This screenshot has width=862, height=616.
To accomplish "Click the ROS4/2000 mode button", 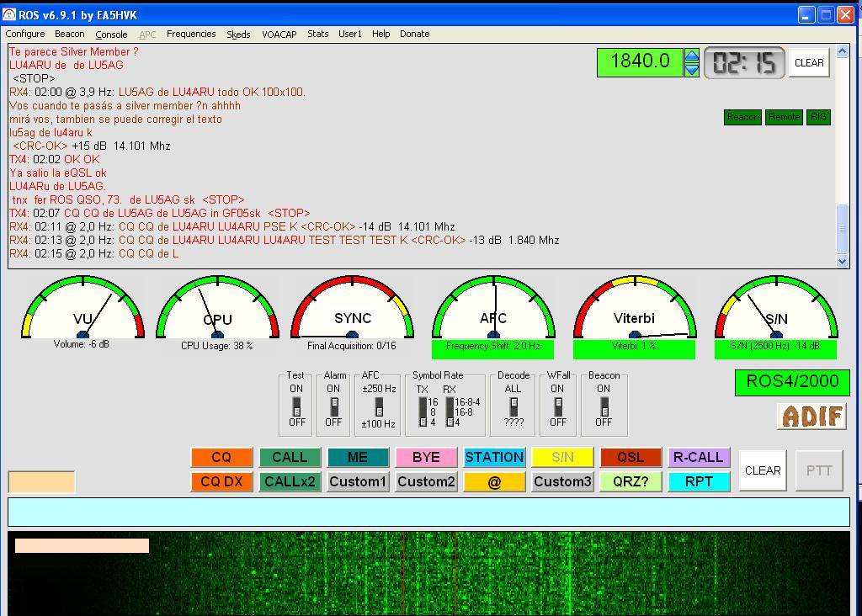I will coord(792,382).
